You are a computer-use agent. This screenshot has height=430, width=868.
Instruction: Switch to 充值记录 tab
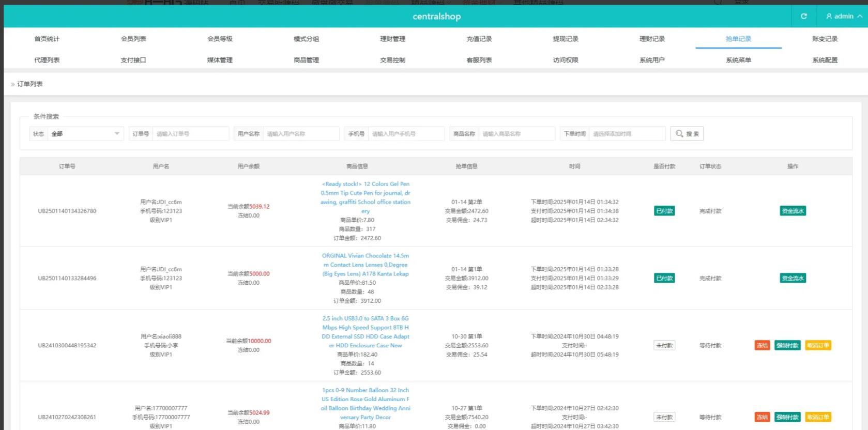(x=479, y=39)
